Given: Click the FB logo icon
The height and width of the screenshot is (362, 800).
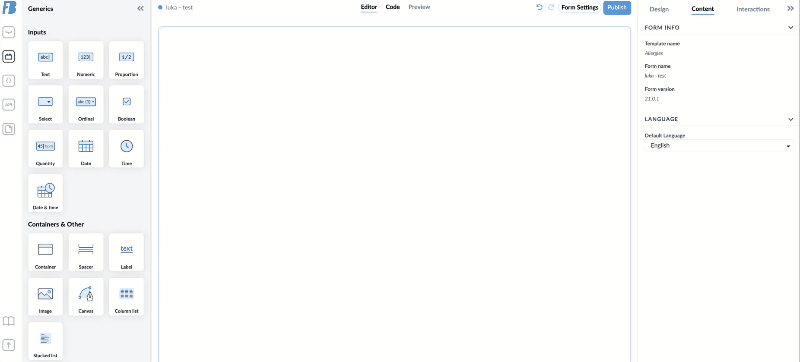Looking at the screenshot, I should (9, 8).
